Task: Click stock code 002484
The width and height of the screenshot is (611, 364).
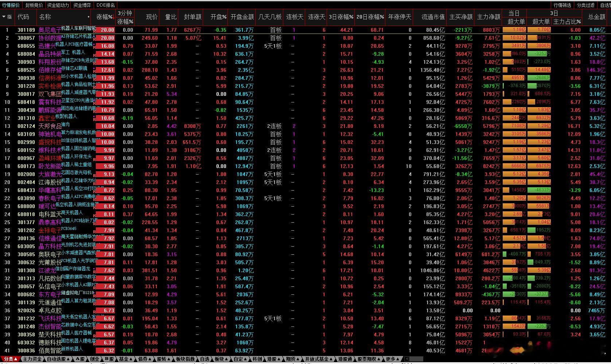Action: coord(26,182)
